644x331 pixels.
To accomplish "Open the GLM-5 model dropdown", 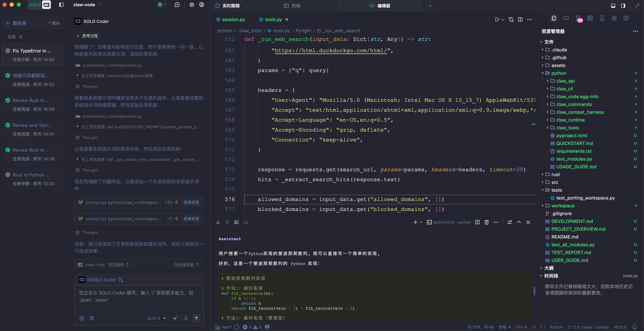I will tap(156, 318).
